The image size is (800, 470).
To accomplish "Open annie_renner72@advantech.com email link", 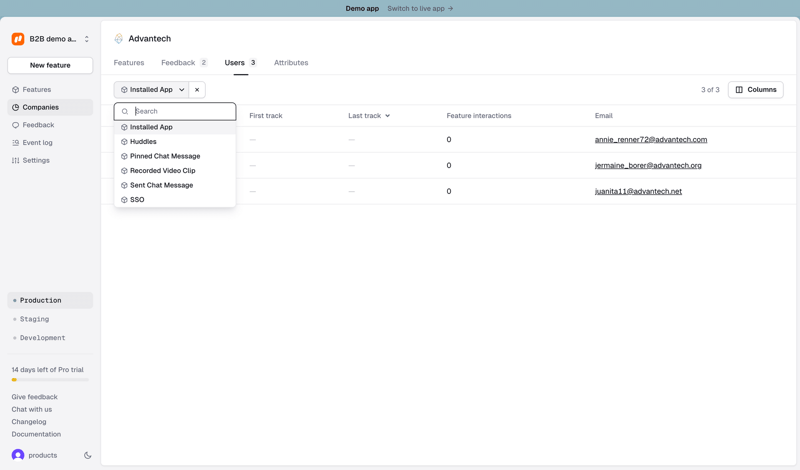I will [651, 139].
